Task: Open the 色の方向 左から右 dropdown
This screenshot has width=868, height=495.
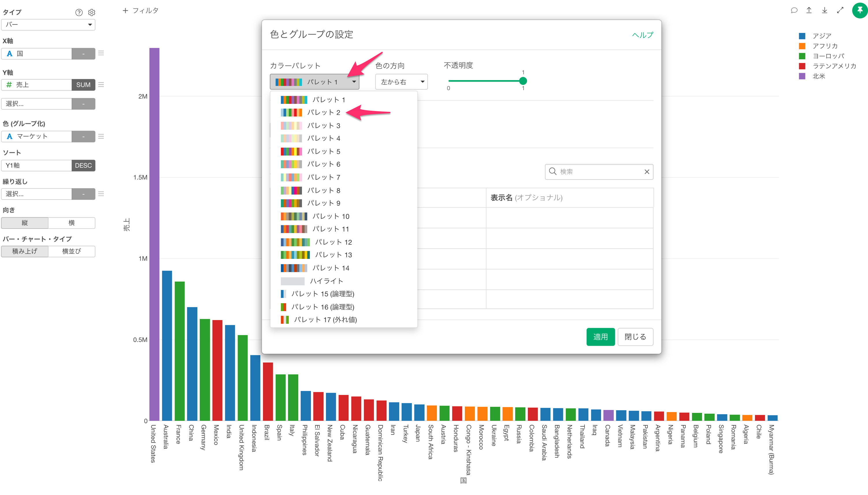Action: pos(401,82)
